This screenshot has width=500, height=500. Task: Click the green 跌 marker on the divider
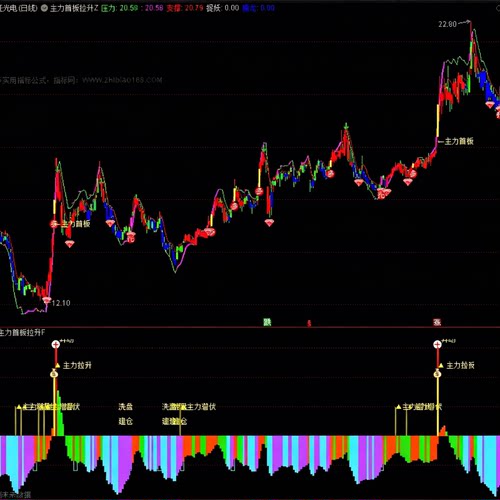(x=267, y=322)
